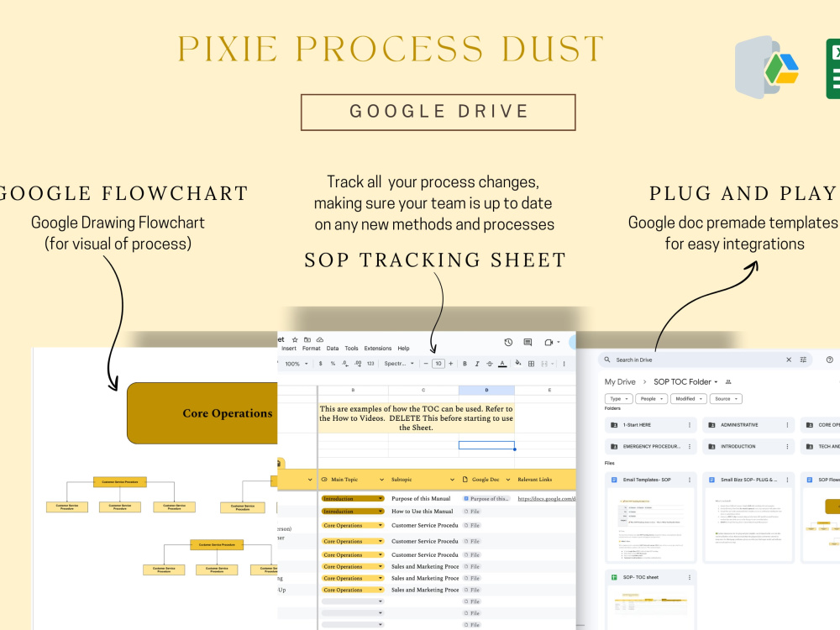Click the merge cells icon
This screenshot has height=630, width=840.
tap(544, 364)
